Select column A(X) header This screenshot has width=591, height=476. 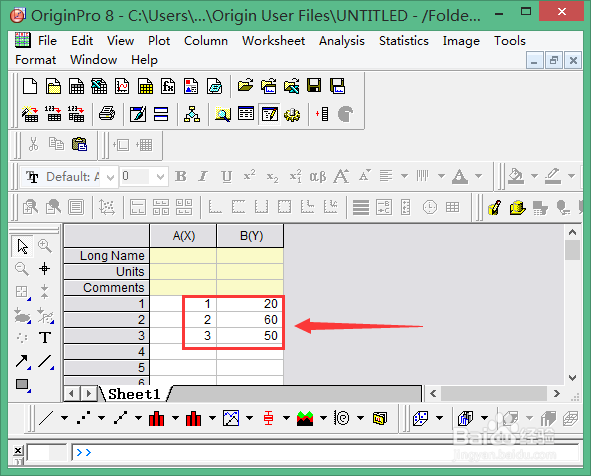(183, 236)
